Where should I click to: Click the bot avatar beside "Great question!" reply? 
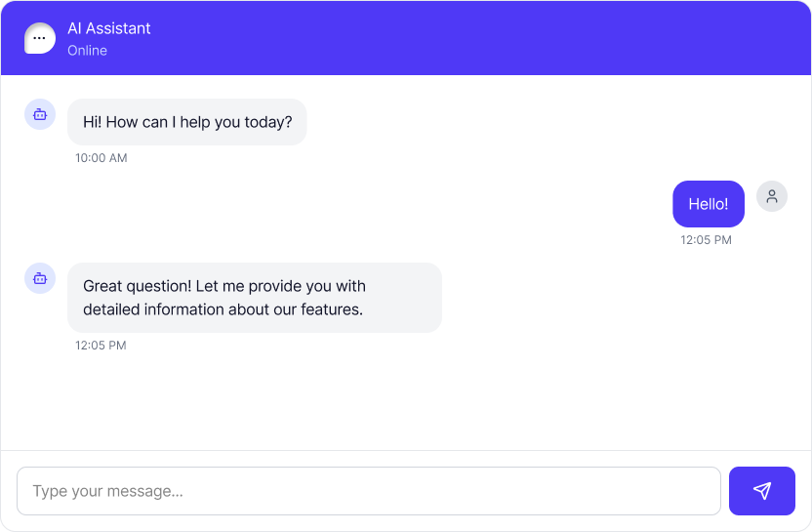click(x=40, y=278)
